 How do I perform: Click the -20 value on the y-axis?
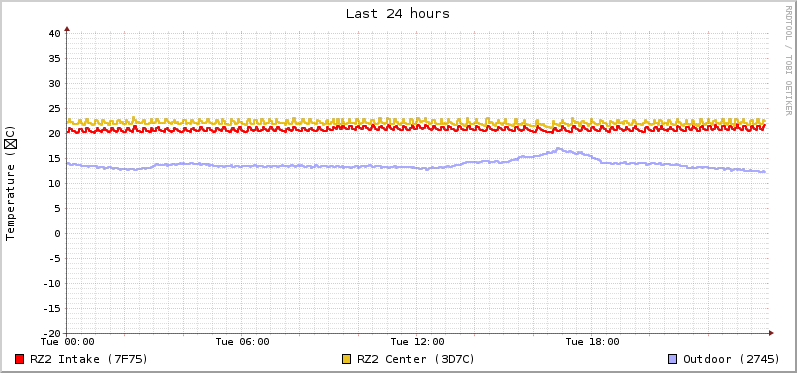point(51,333)
